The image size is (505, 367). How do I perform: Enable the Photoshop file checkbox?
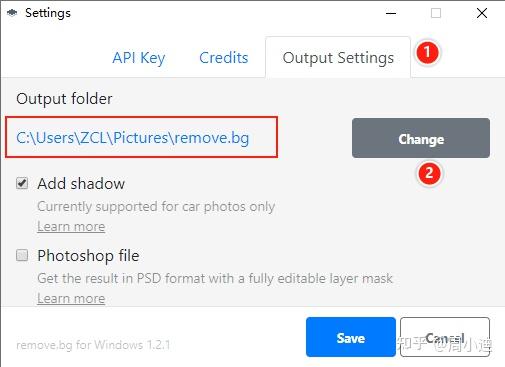coord(22,255)
